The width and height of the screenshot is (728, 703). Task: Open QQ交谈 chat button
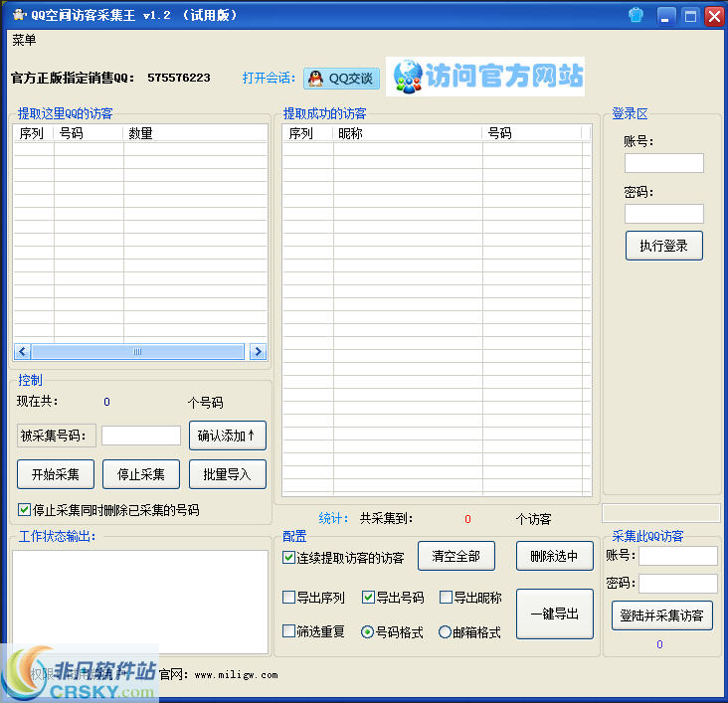pyautogui.click(x=341, y=78)
